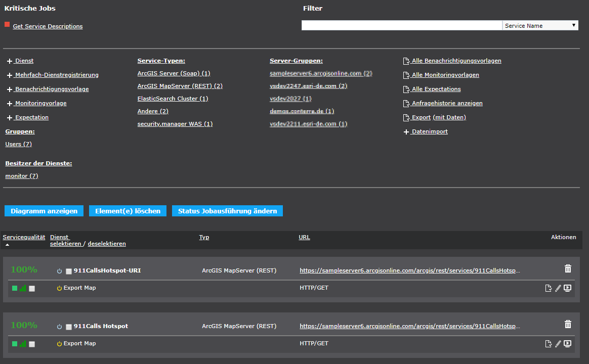Filter by ArcGIS MapServer (REST) service type

point(180,86)
